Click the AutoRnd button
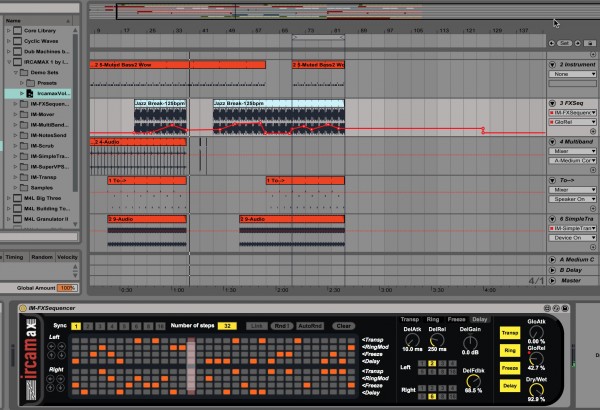Screen dimensions: 600x410 pyautogui.click(x=310, y=326)
